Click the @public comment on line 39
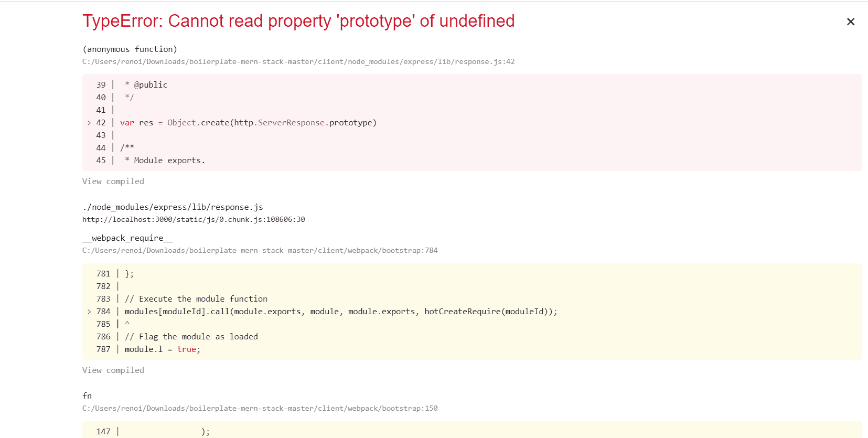The height and width of the screenshot is (438, 868). 150,85
